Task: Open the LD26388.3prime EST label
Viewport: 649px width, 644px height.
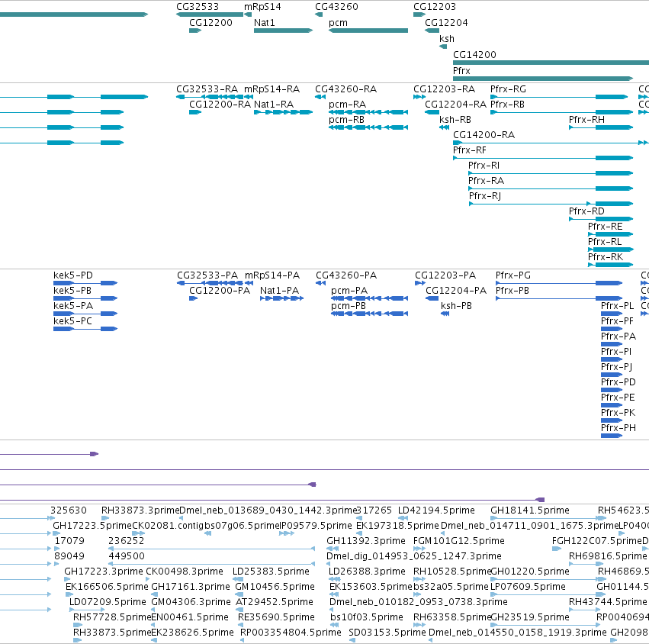Action: pyautogui.click(x=367, y=572)
